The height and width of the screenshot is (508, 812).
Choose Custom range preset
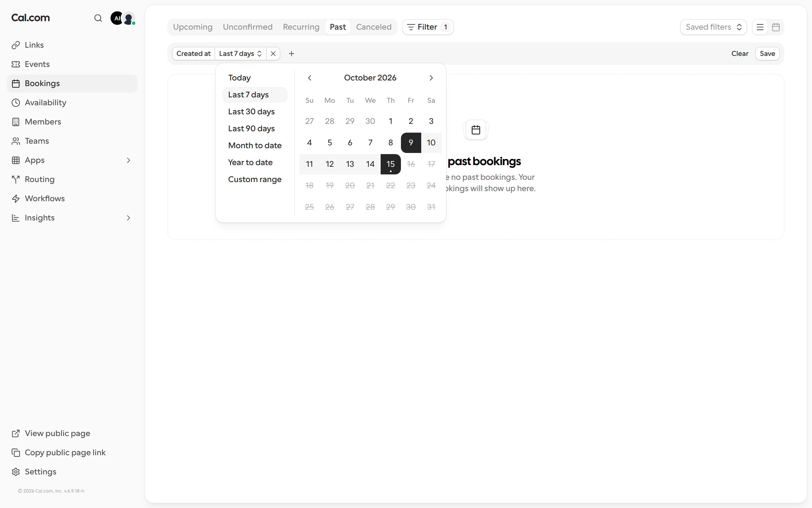click(x=255, y=179)
